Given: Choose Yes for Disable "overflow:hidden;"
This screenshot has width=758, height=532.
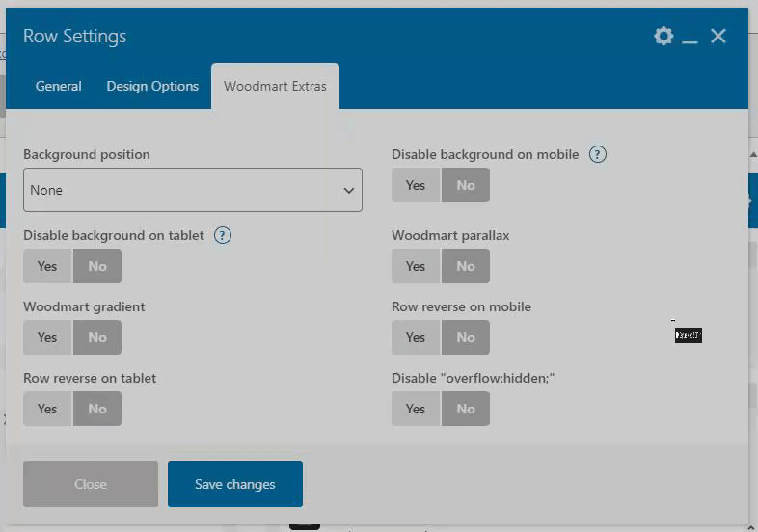Looking at the screenshot, I should point(416,409).
